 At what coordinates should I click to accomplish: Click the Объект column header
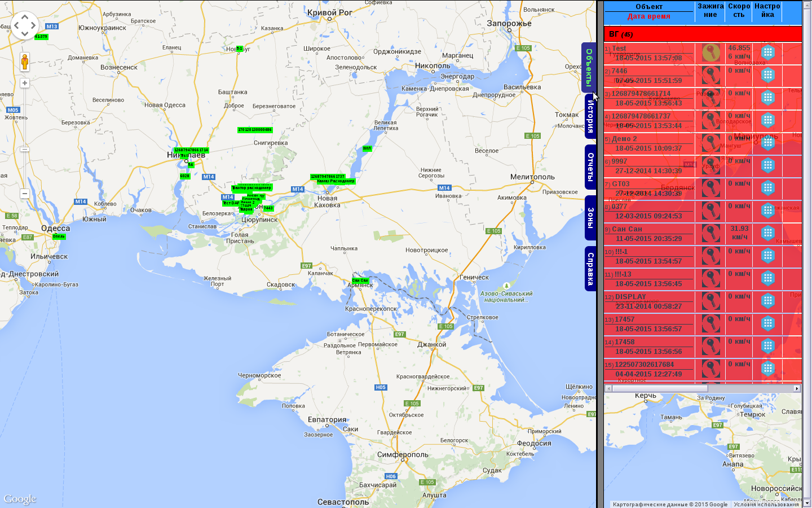click(x=649, y=7)
